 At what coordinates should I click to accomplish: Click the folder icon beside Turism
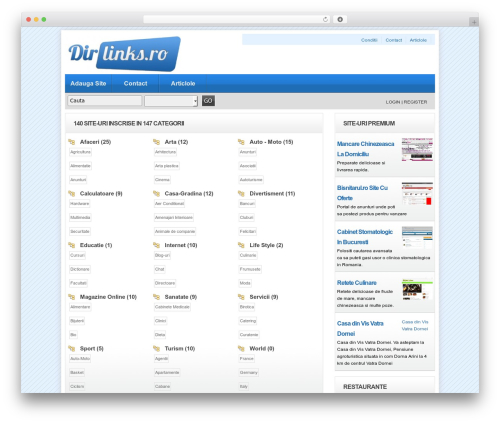pos(157,349)
